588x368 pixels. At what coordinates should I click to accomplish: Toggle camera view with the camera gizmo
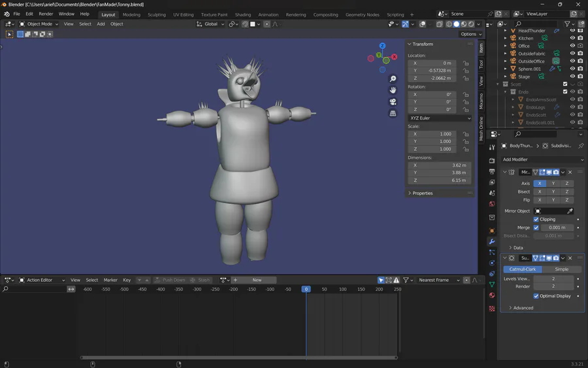(x=393, y=102)
